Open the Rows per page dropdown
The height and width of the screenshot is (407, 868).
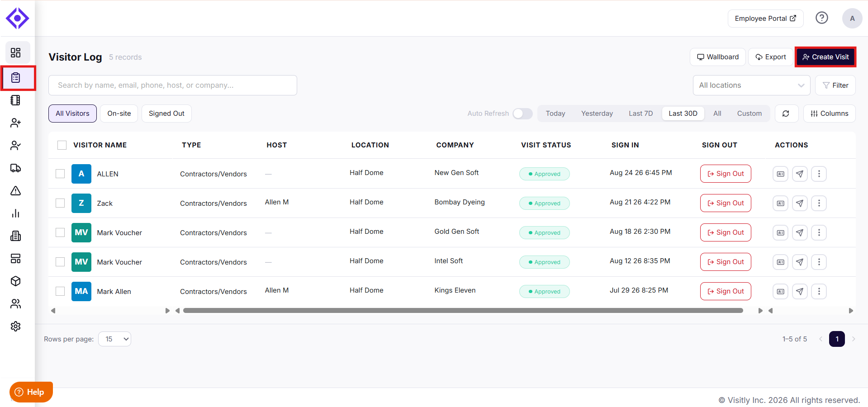pos(114,339)
